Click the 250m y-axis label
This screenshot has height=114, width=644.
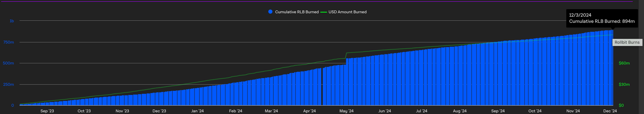click(8, 85)
